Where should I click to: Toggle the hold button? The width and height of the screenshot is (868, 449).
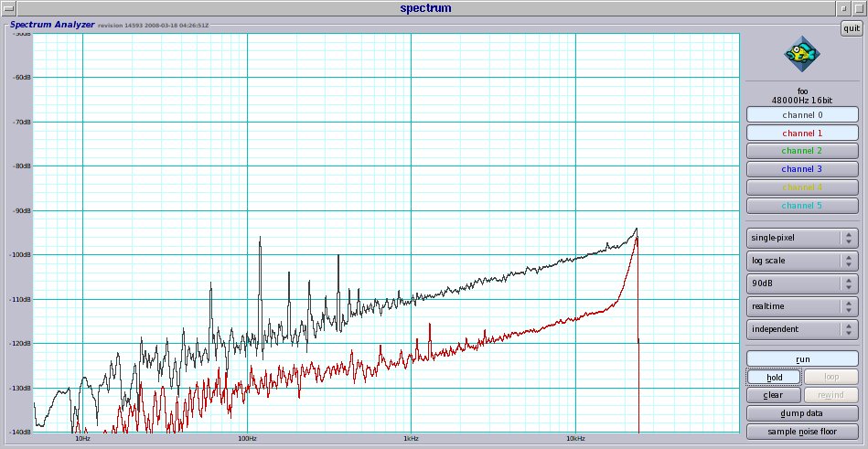tap(774, 377)
